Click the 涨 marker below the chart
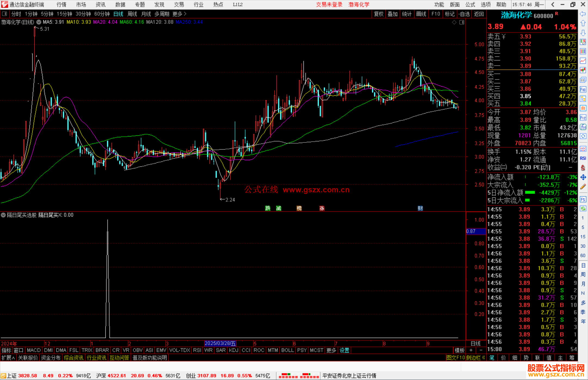 [322, 208]
